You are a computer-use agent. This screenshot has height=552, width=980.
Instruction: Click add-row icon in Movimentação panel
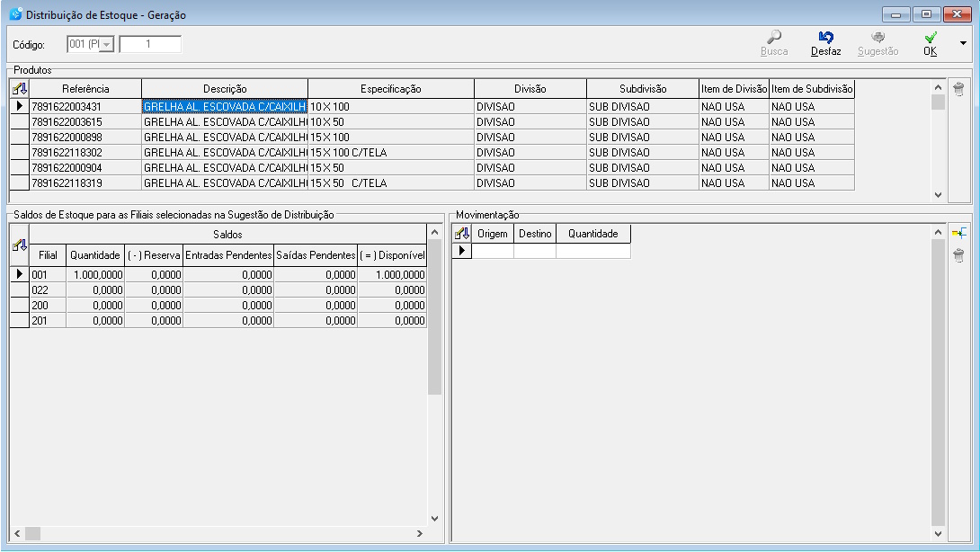coord(958,234)
